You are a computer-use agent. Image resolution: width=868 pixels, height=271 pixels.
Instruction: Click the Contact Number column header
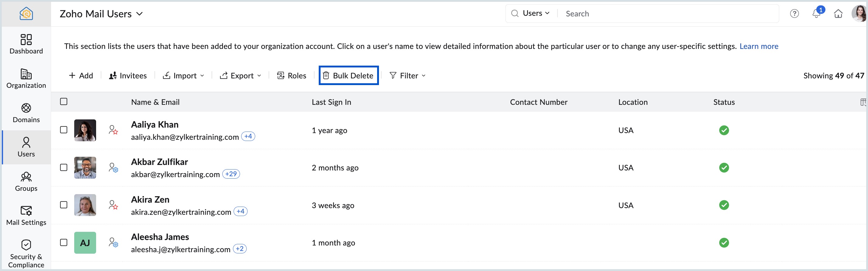pos(538,102)
